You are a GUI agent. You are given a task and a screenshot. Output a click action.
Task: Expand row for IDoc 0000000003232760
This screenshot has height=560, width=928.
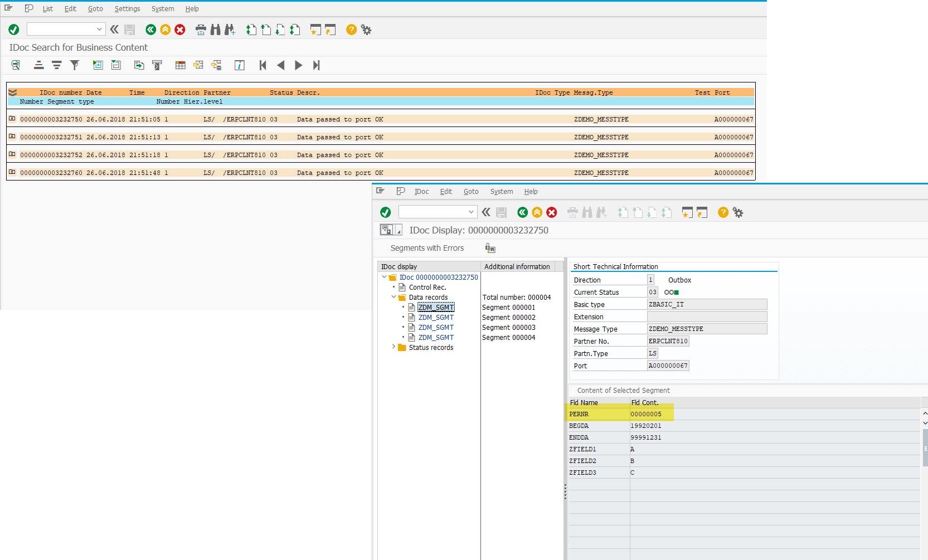(12, 172)
